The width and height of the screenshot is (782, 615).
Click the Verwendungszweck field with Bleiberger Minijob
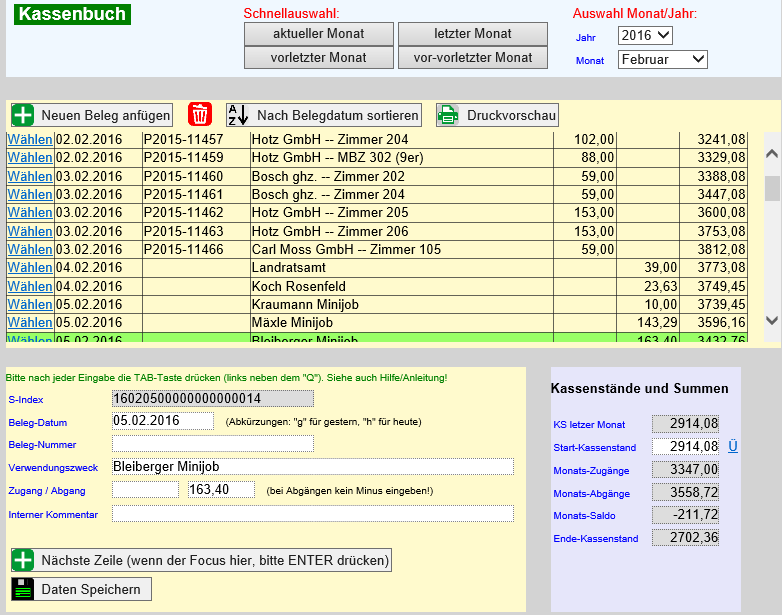[x=313, y=466]
